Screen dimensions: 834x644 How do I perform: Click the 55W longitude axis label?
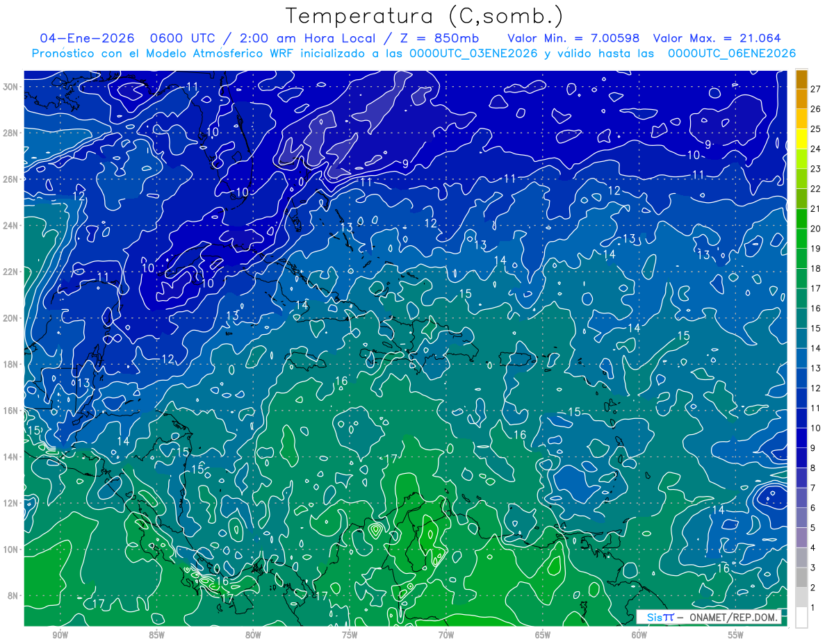click(736, 636)
